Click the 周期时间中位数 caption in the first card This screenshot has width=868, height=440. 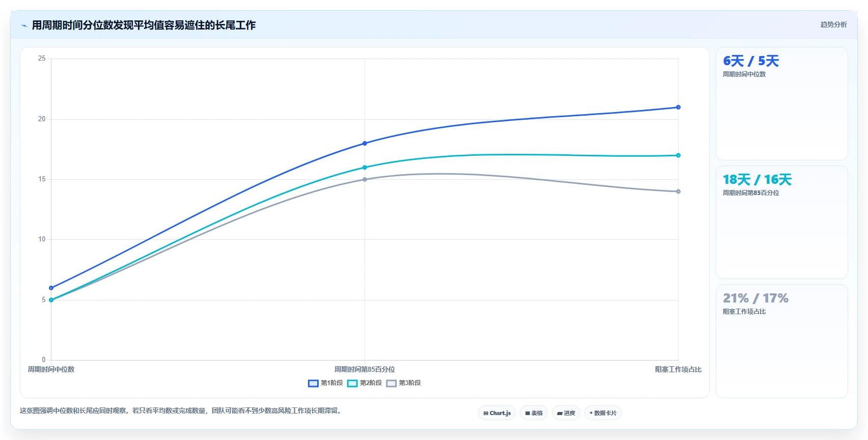(744, 74)
